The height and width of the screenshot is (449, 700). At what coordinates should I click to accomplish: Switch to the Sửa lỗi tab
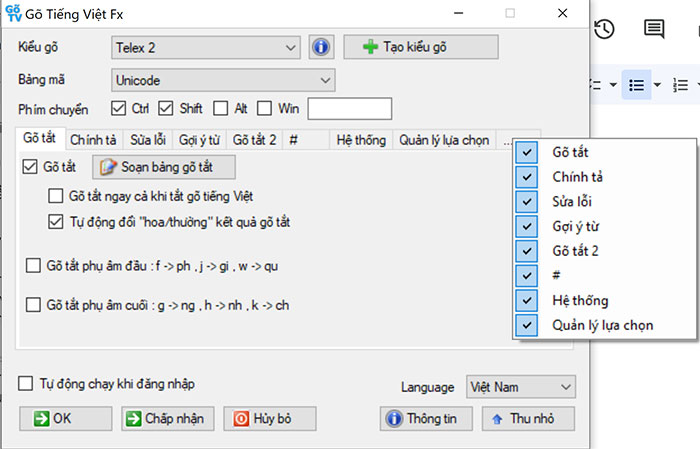pos(148,140)
